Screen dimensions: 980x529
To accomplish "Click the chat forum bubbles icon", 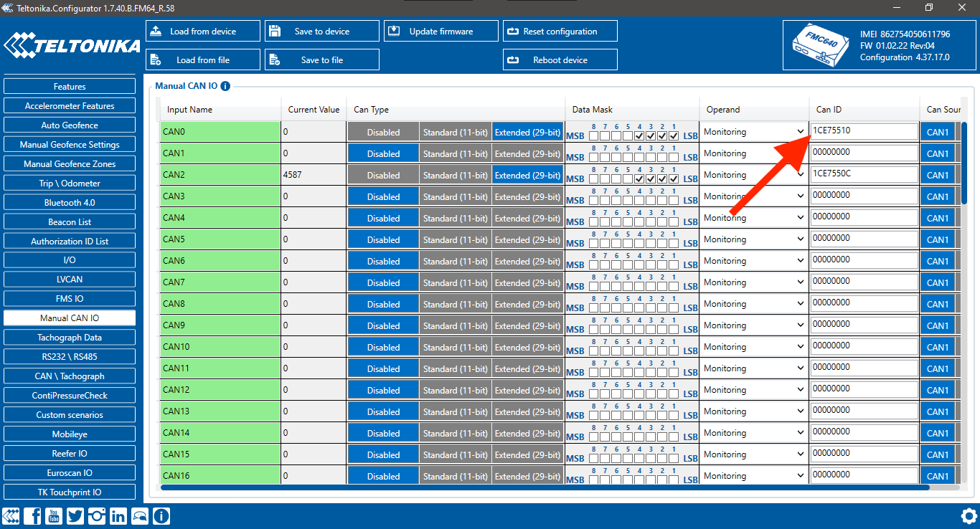I will [x=140, y=515].
